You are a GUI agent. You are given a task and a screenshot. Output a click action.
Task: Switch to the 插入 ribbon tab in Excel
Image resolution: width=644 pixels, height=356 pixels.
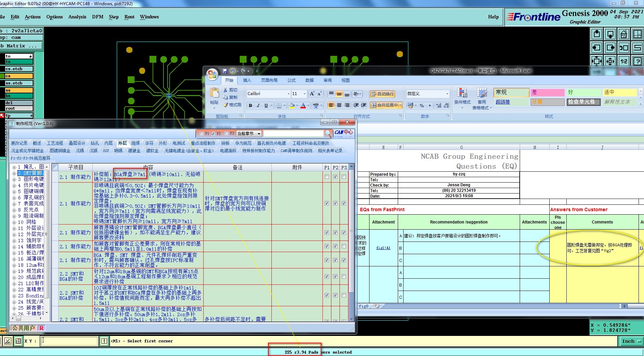pos(247,80)
